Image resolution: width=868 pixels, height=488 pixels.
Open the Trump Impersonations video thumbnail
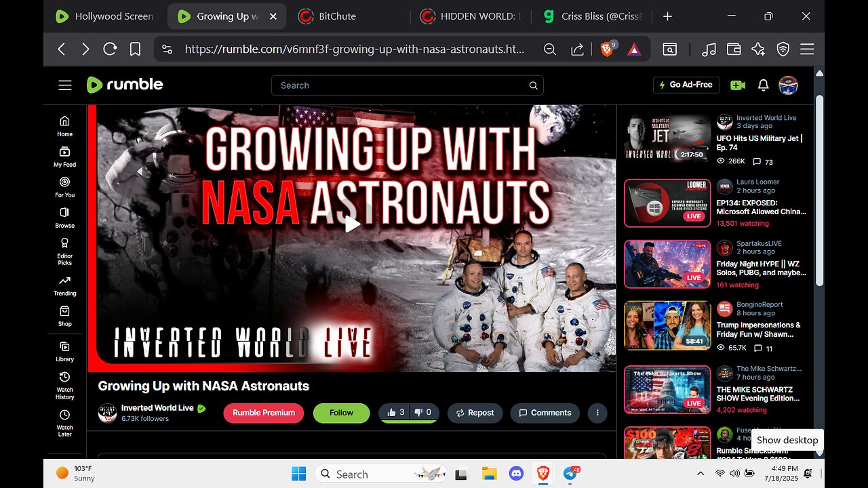click(667, 325)
